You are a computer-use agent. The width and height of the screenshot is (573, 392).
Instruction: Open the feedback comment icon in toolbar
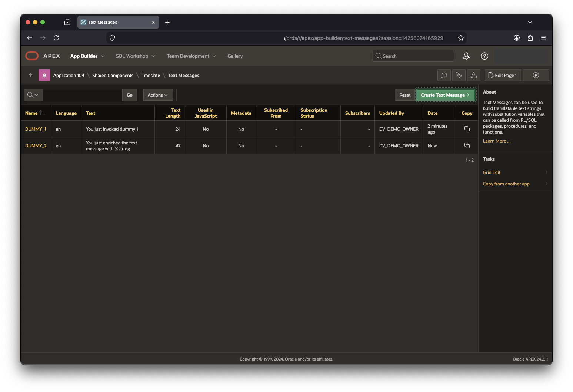(x=444, y=75)
